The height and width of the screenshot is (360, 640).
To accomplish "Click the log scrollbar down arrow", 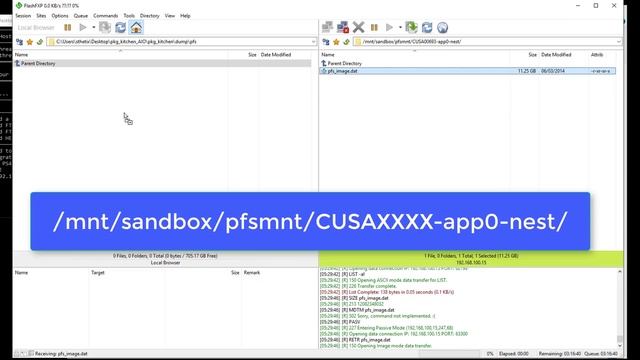I will coord(620,346).
